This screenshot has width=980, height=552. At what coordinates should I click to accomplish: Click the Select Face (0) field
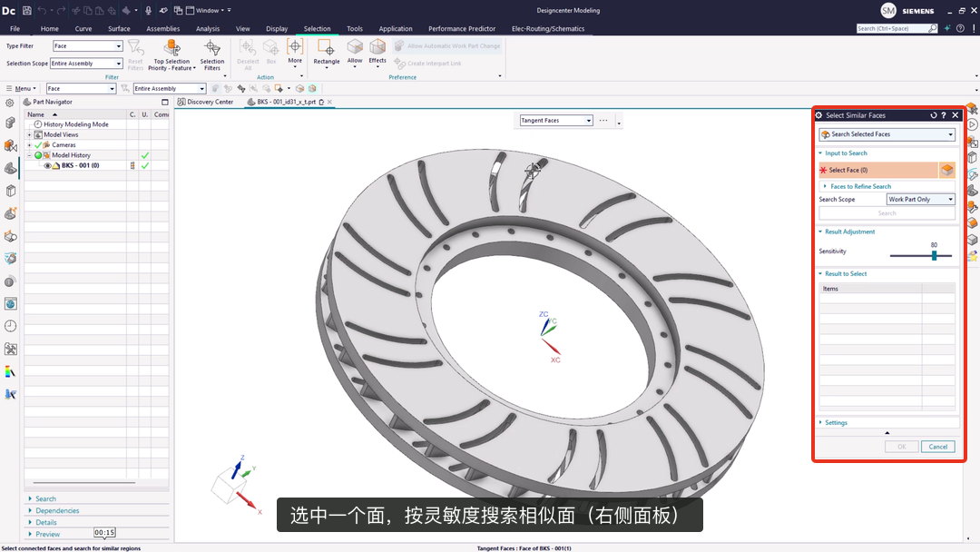(x=878, y=170)
